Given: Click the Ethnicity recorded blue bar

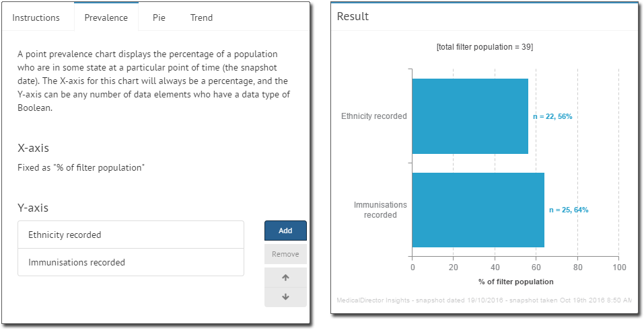Looking at the screenshot, I should [470, 116].
